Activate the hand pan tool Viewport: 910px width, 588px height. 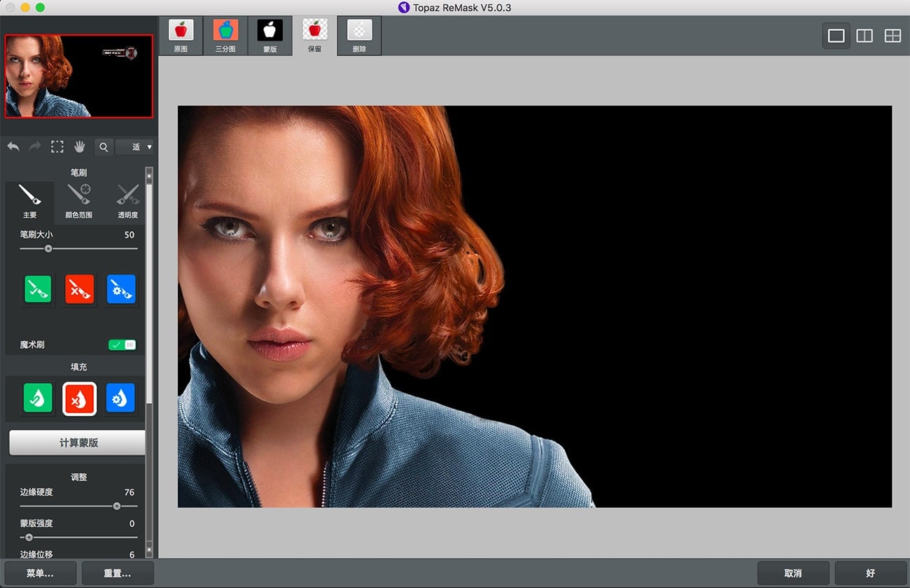tap(80, 147)
